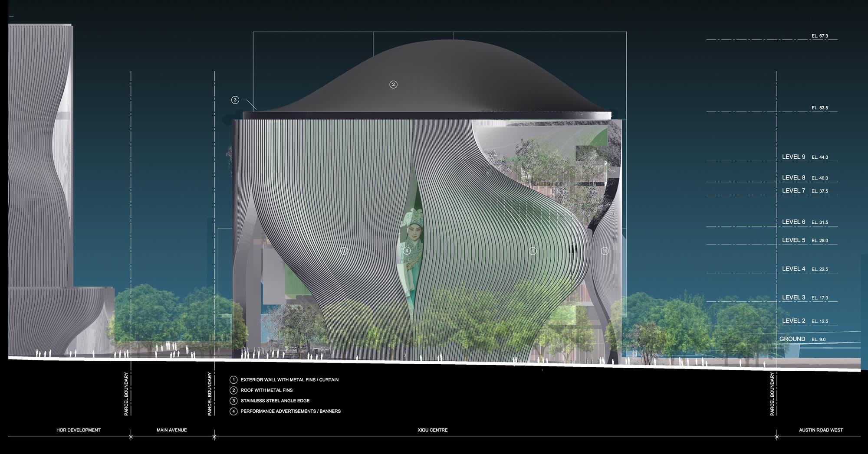Viewport: 868px width, 454px height.
Task: Click callout marker 4 on the performer banner
Action: [x=407, y=251]
